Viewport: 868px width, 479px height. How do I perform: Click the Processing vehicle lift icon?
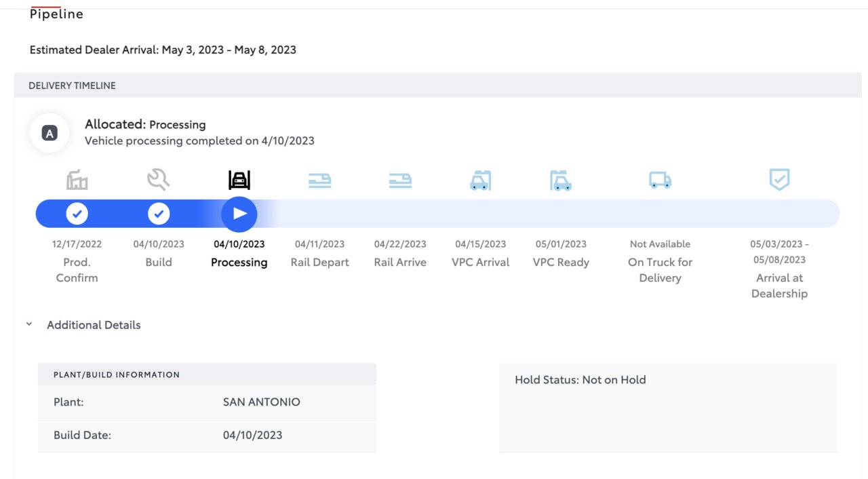[x=239, y=180]
